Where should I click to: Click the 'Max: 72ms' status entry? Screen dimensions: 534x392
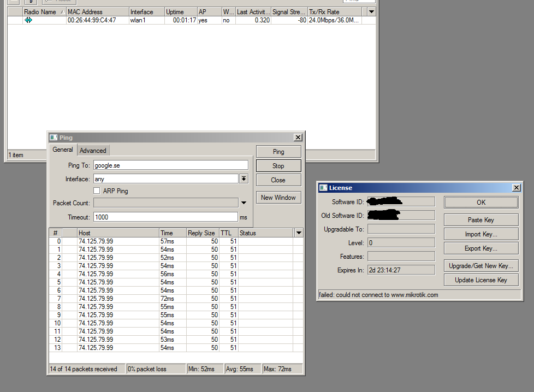[x=282, y=369]
